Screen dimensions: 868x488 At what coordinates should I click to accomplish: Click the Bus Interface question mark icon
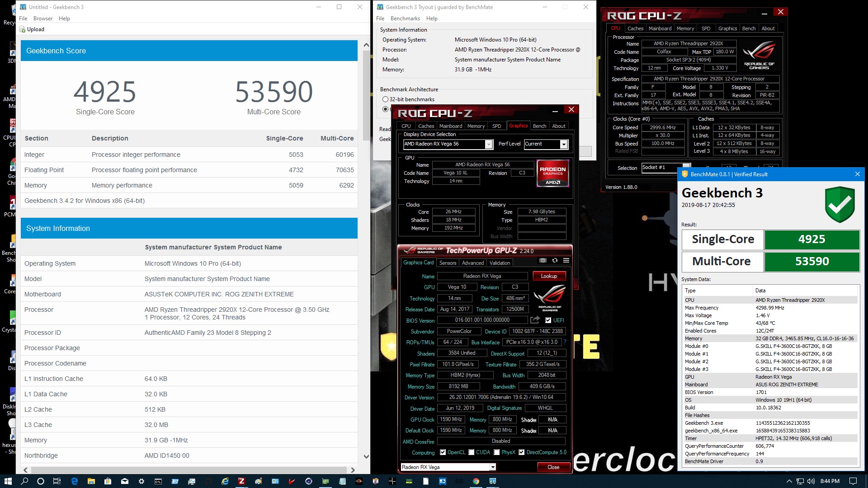coord(565,342)
